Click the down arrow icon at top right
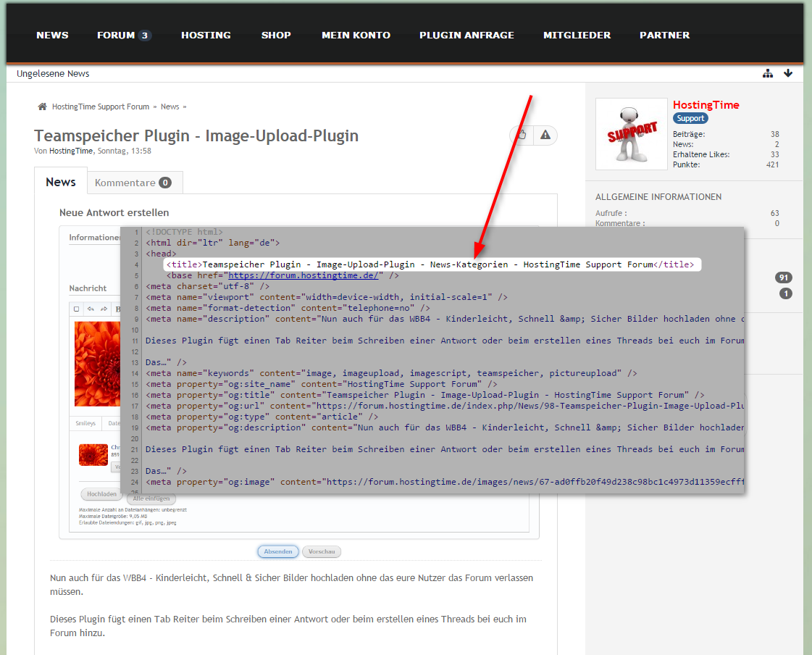 point(788,74)
